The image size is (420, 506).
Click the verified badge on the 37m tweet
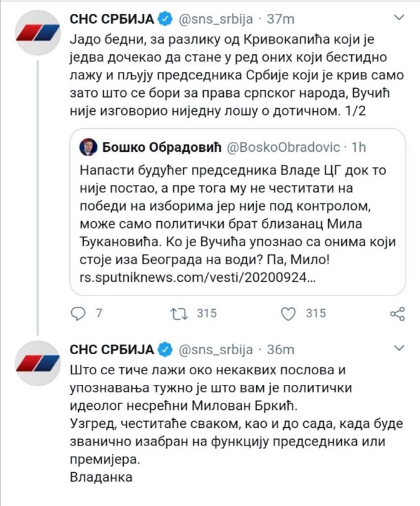pyautogui.click(x=164, y=19)
